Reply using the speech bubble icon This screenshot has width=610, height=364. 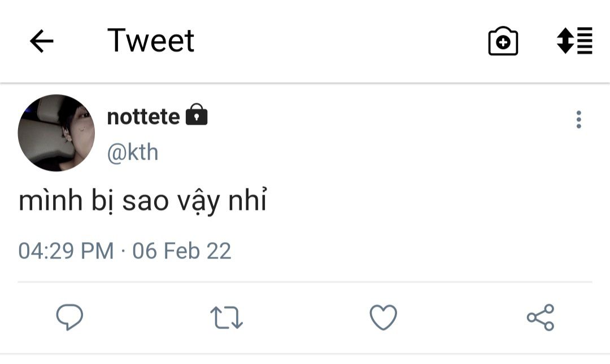(69, 317)
